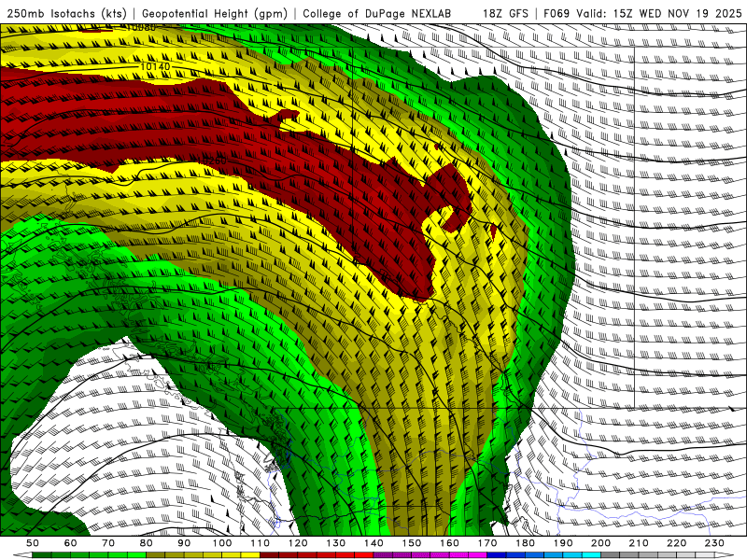Select the bright green swatch just before 80
Image resolution: width=747 pixels, height=560 pixels.
click(x=136, y=555)
